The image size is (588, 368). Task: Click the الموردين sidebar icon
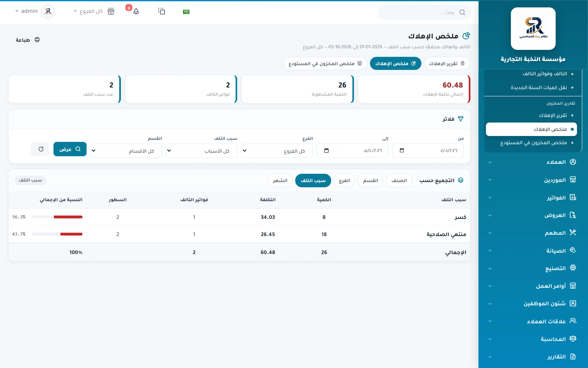point(573,180)
